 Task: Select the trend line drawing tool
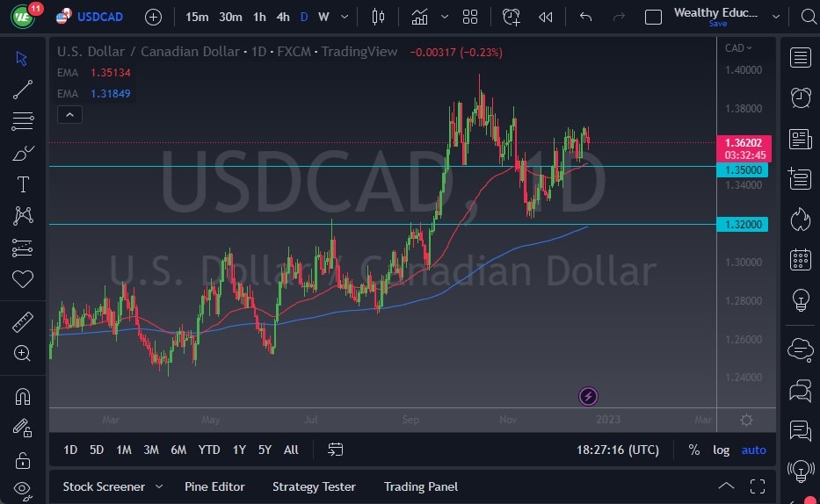[23, 90]
